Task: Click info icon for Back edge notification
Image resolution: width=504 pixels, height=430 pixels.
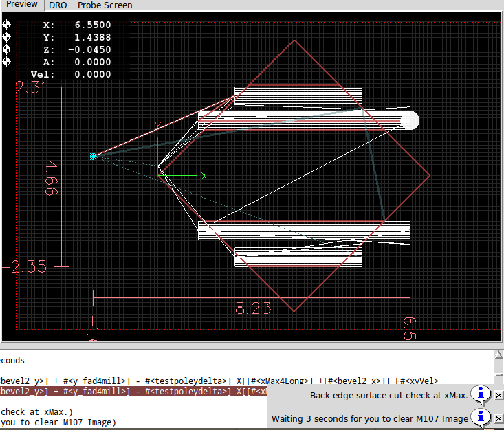Action: (481, 394)
